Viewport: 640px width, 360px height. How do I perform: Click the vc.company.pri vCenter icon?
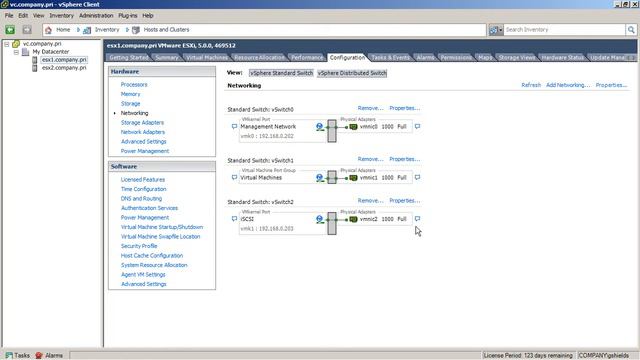[16, 44]
